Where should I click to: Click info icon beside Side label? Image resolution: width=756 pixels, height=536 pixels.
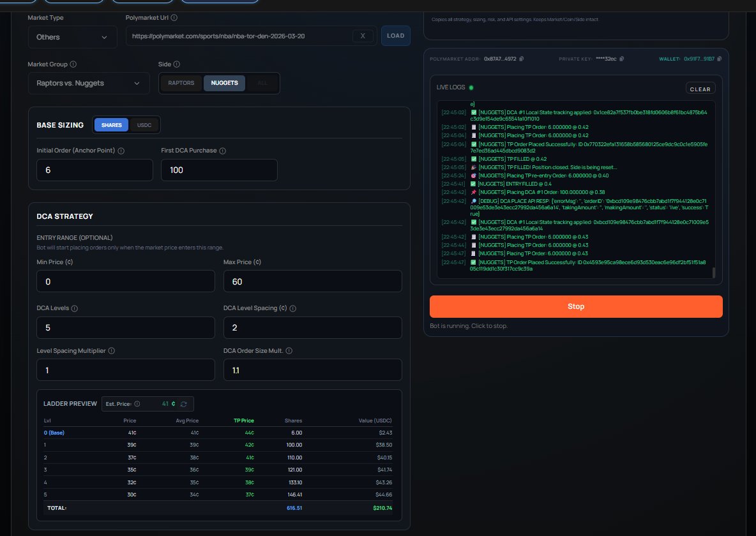(176, 64)
